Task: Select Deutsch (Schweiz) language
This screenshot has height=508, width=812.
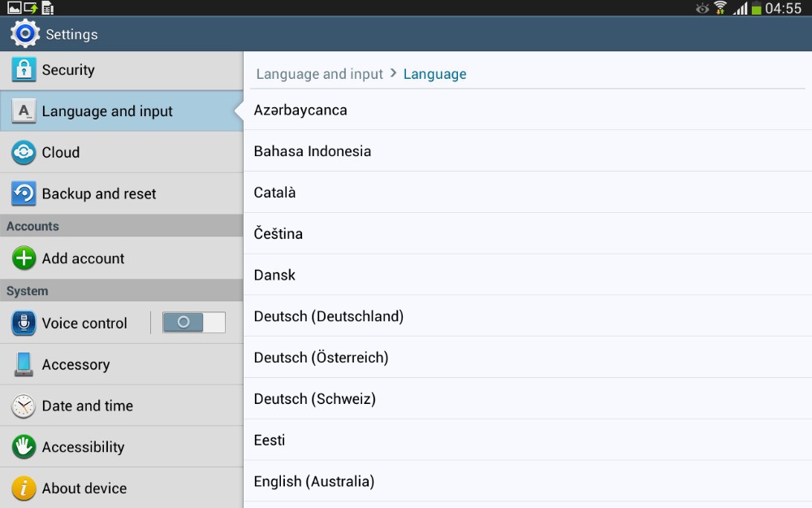Action: click(x=315, y=399)
